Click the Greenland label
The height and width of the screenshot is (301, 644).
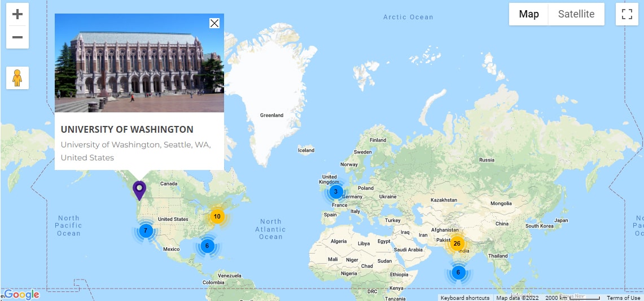point(271,115)
